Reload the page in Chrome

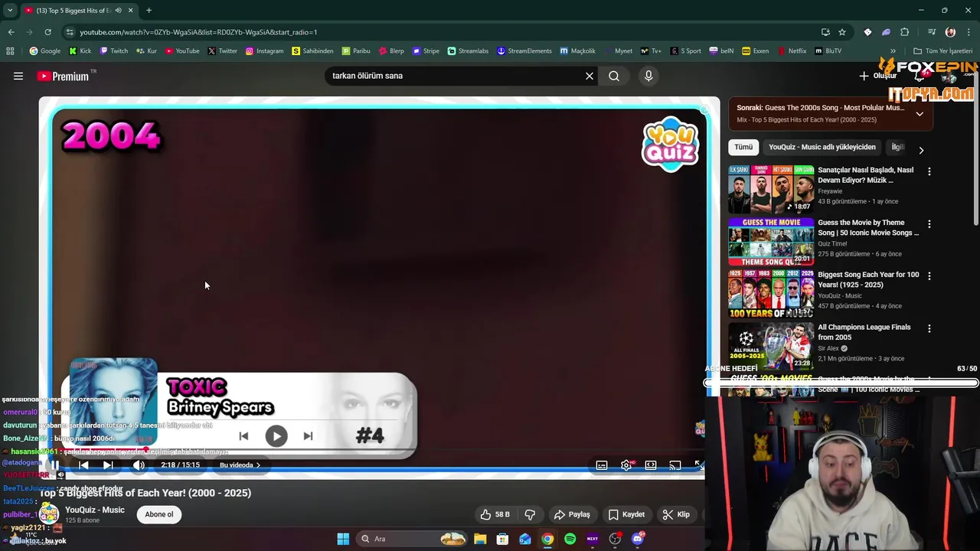pyautogui.click(x=47, y=32)
